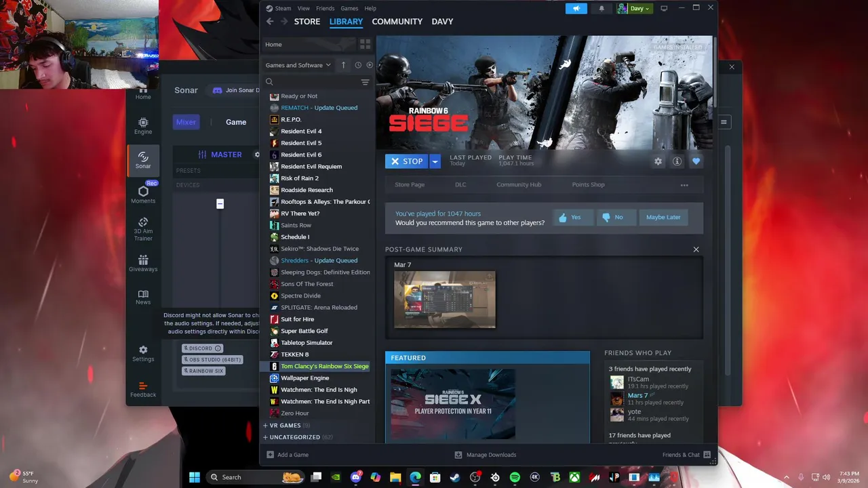Image resolution: width=868 pixels, height=488 pixels.
Task: Open Sonar Home sidebar icon
Action: [x=143, y=91]
